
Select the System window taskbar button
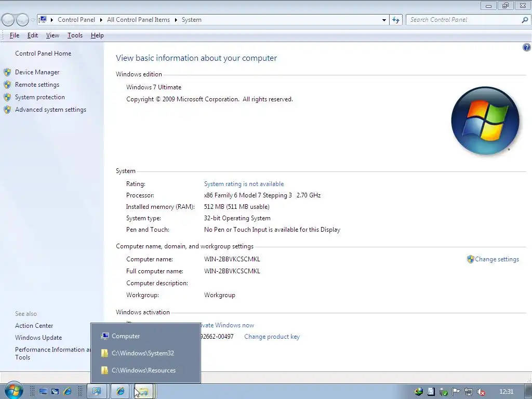pyautogui.click(x=97, y=392)
